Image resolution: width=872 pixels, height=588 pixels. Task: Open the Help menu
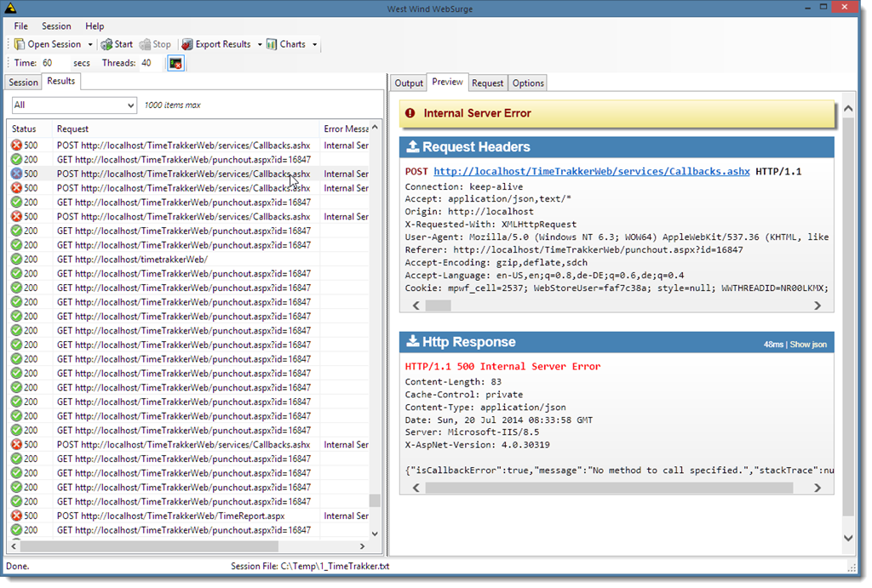tap(95, 26)
